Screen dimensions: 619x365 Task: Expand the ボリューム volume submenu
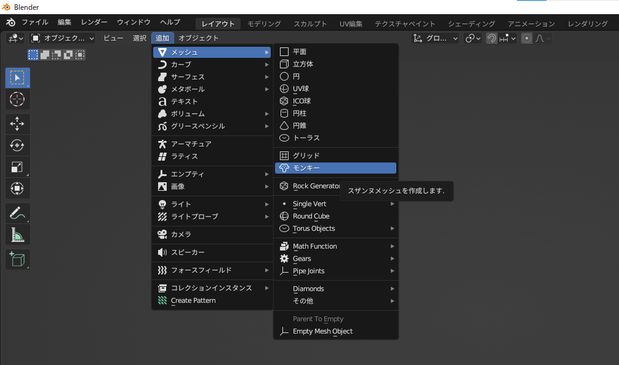[x=212, y=114]
